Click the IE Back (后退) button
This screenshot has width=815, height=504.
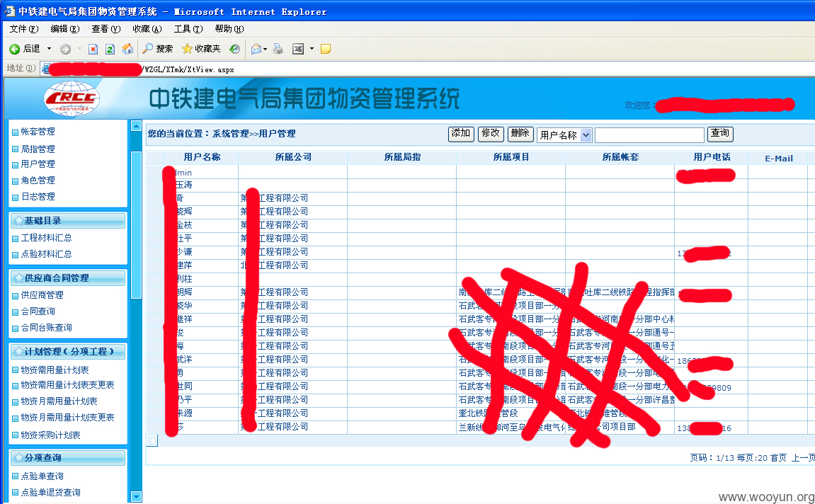[x=25, y=49]
